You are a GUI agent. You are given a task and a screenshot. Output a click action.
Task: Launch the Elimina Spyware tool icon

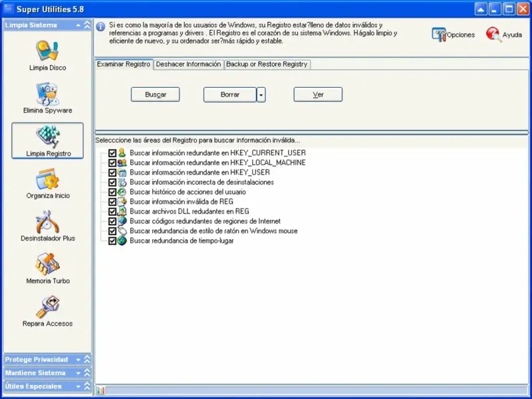click(47, 93)
